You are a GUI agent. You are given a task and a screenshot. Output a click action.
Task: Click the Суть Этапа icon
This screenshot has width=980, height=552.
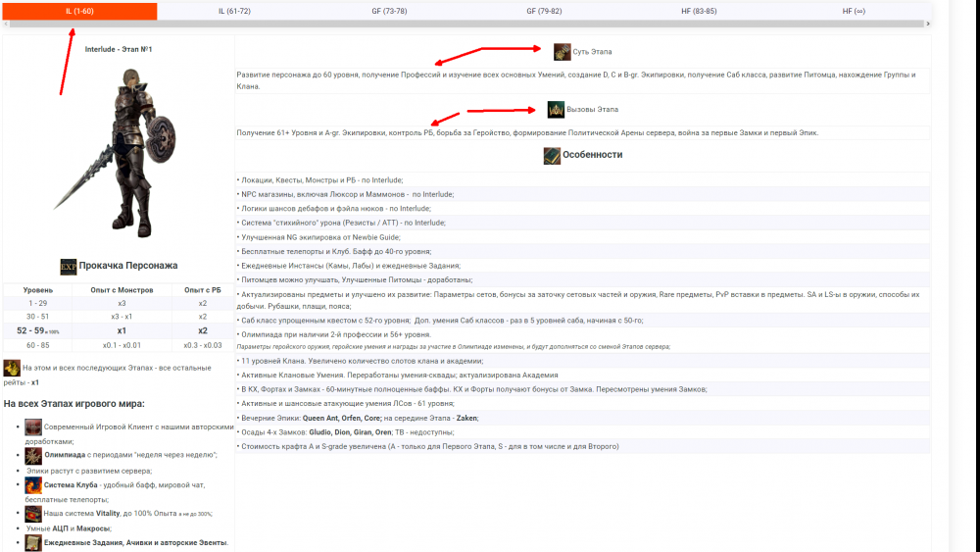[563, 52]
